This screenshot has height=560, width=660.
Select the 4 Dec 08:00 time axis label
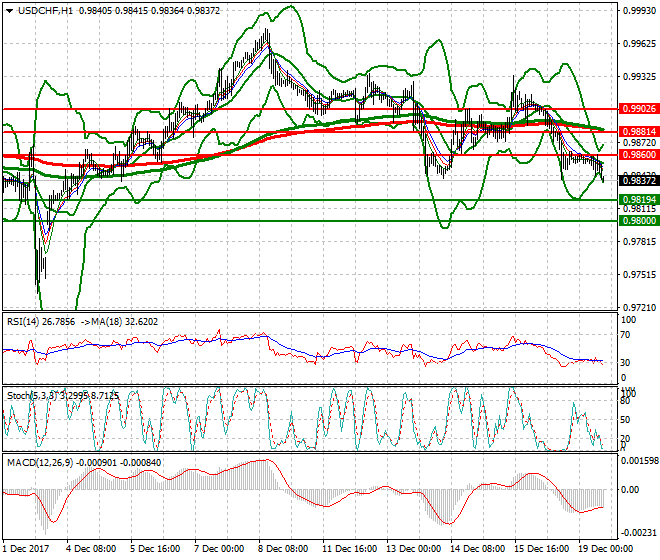[x=91, y=549]
